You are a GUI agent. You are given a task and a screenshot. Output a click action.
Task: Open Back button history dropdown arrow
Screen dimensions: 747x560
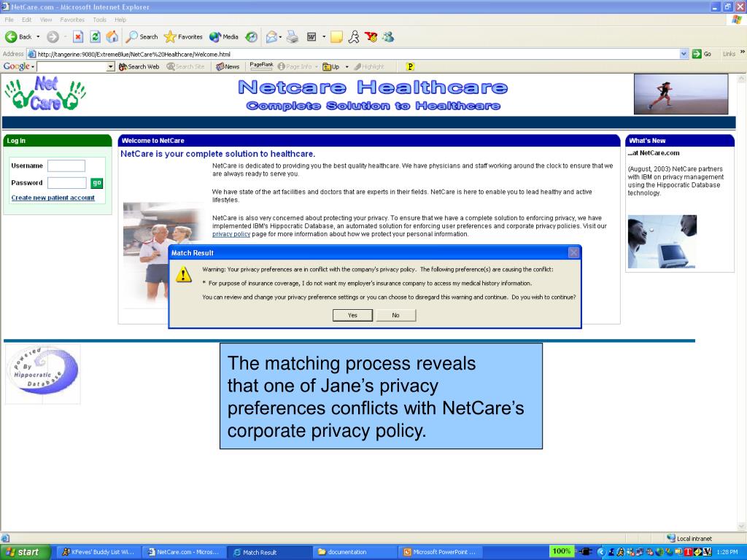pos(38,36)
